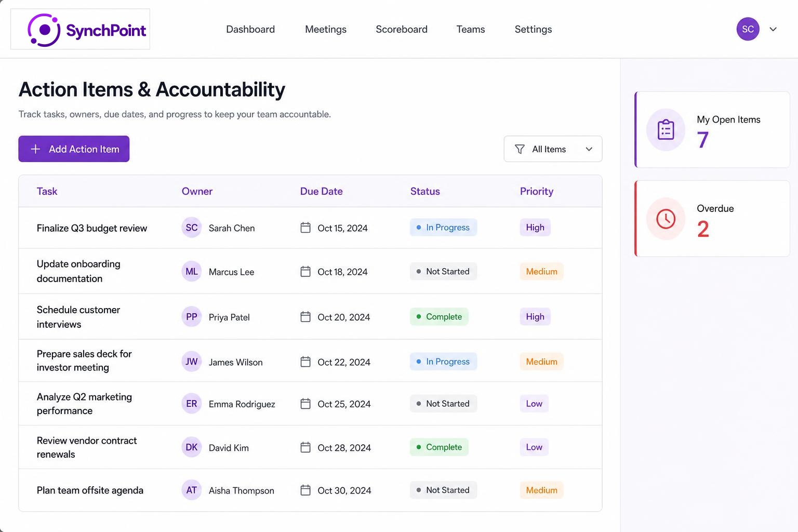The image size is (798, 532).
Task: Click Emma Rodriguez's ER avatar
Action: (192, 404)
